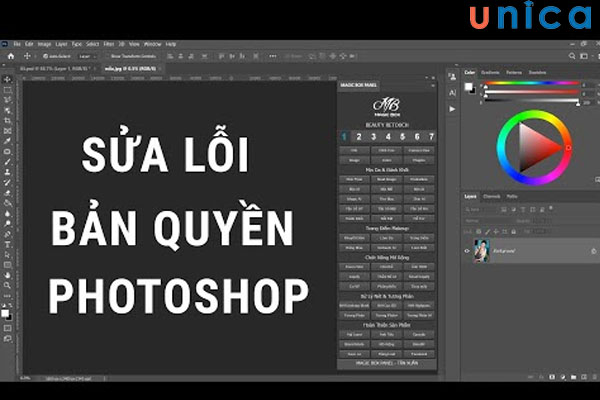This screenshot has height=400, width=600.
Task: Open the workspace switcher icon at top right
Action: tap(584, 56)
